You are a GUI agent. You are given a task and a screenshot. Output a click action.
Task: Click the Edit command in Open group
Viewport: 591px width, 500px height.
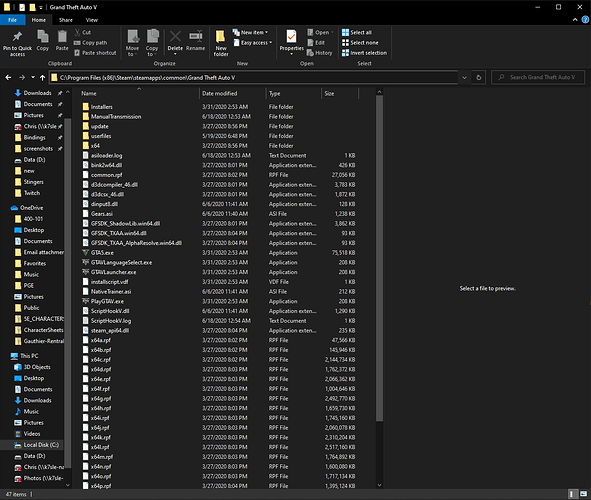coord(316,43)
